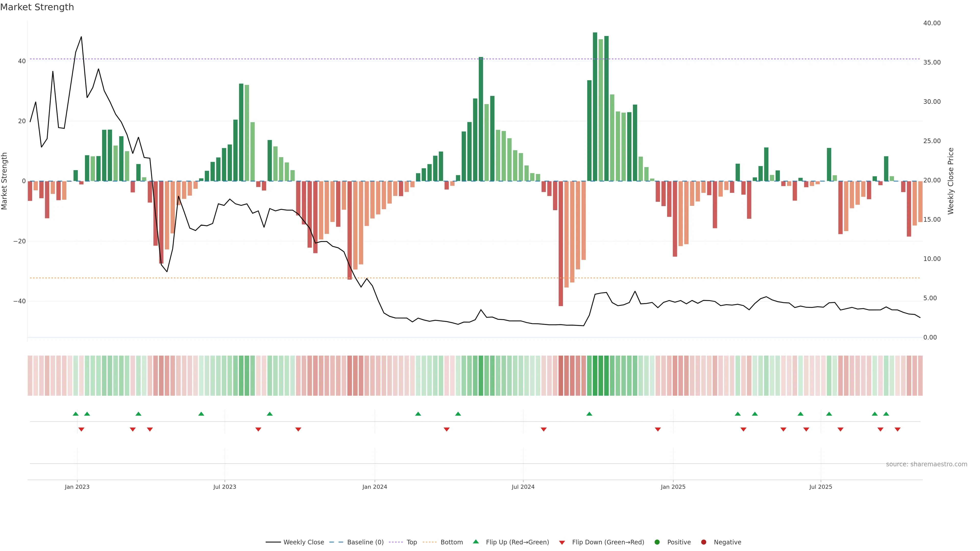Click the green Positive circle legend icon

click(x=657, y=542)
